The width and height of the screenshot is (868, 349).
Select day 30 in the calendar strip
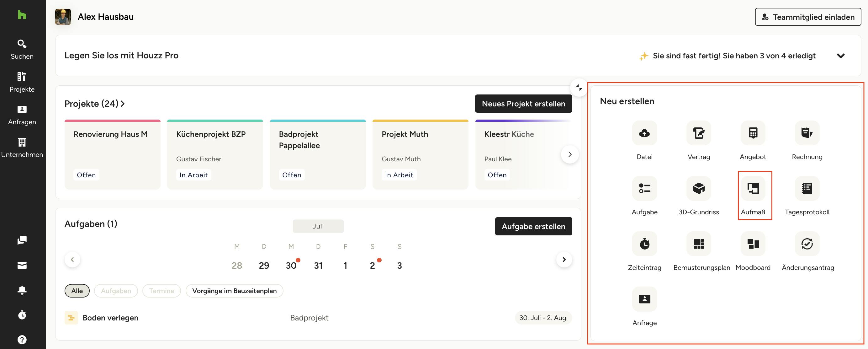point(291,266)
